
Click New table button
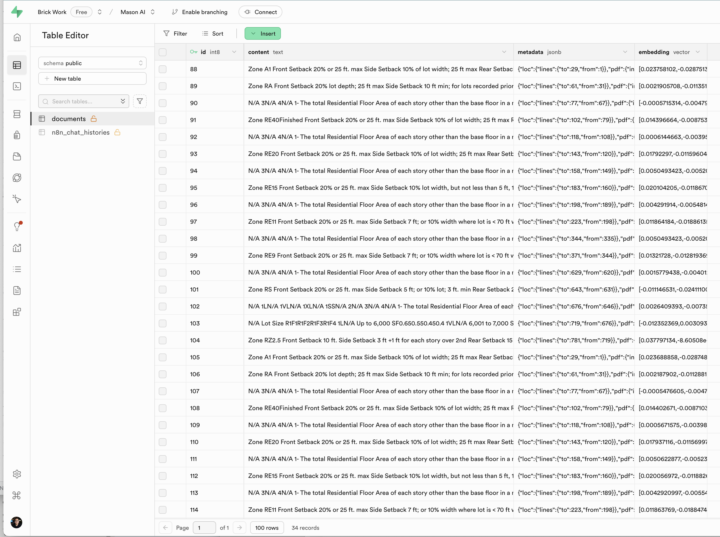click(x=92, y=79)
